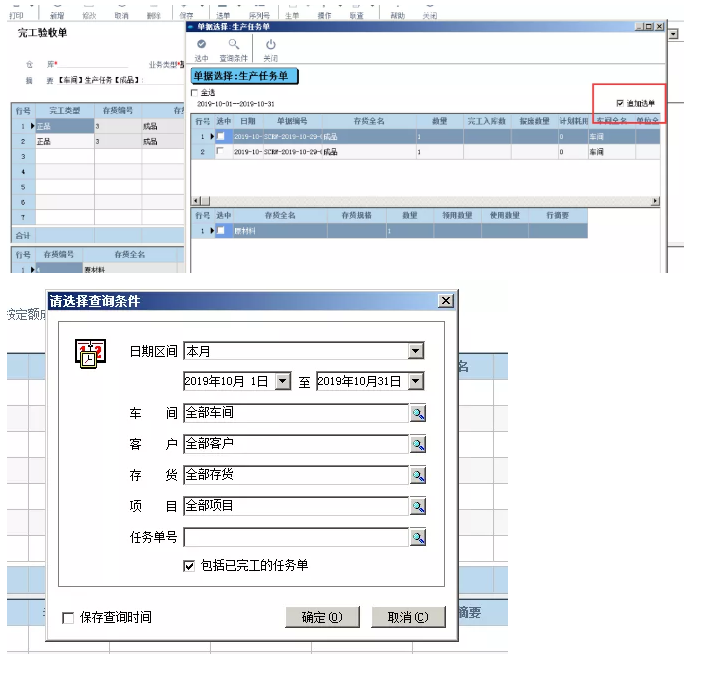Click the calendar clock icon in dialog

point(90,356)
